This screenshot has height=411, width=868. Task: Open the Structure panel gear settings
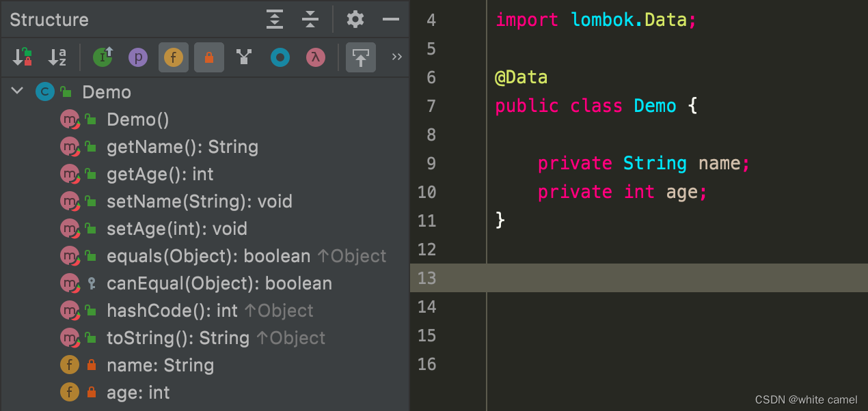point(355,19)
